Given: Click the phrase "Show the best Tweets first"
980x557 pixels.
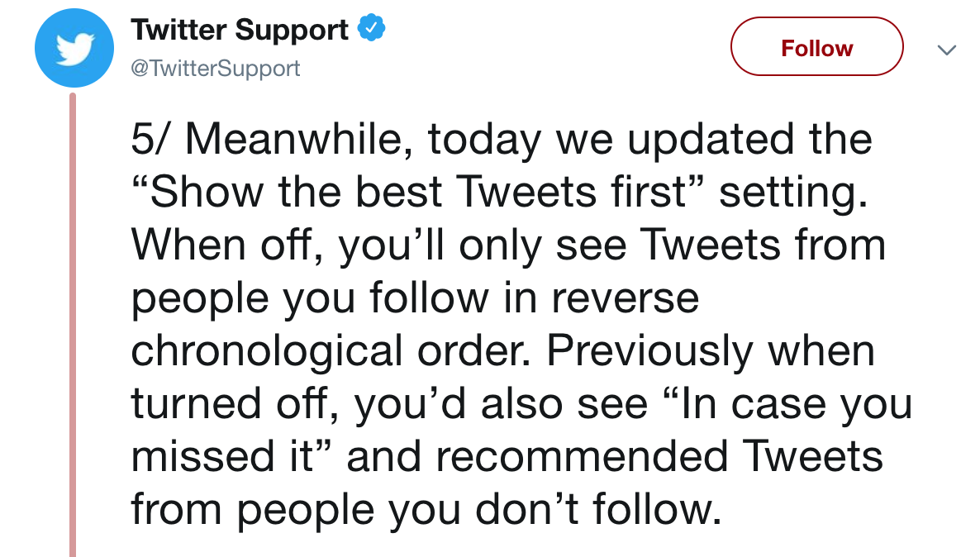Looking at the screenshot, I should click(x=417, y=191).
